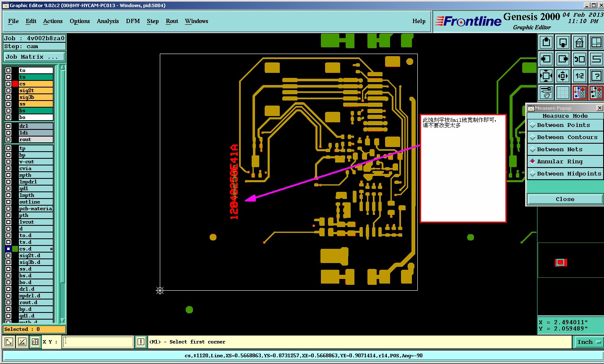The height and width of the screenshot is (364, 604).
Task: Open the DFM menu
Action: 133,21
